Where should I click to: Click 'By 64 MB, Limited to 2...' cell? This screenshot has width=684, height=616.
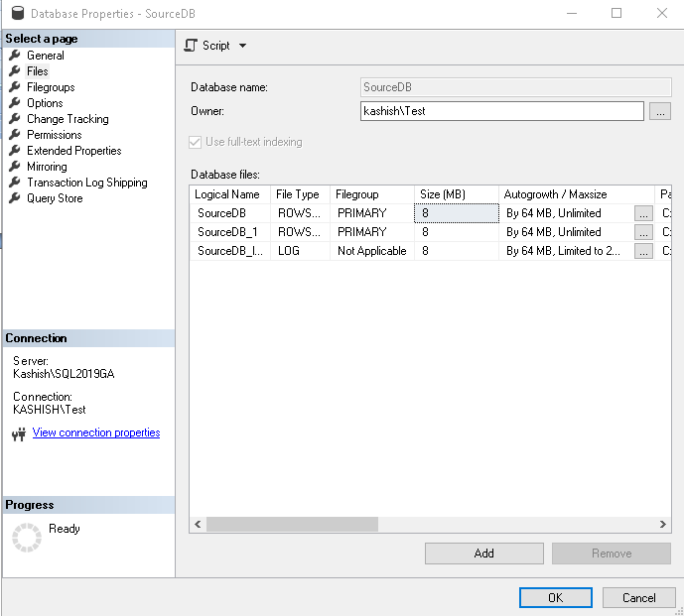(x=566, y=251)
